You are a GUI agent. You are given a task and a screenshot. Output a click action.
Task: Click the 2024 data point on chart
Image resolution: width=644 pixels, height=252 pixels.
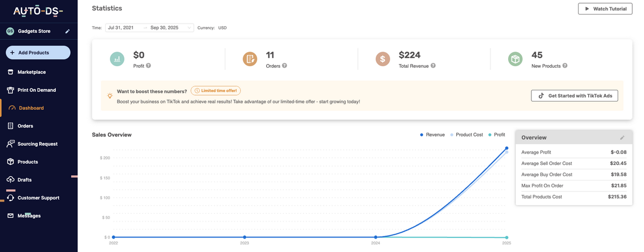click(x=376, y=237)
